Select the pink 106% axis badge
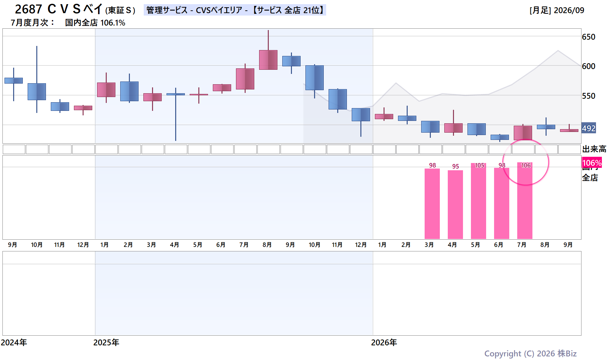The width and height of the screenshot is (615, 364). (x=592, y=163)
